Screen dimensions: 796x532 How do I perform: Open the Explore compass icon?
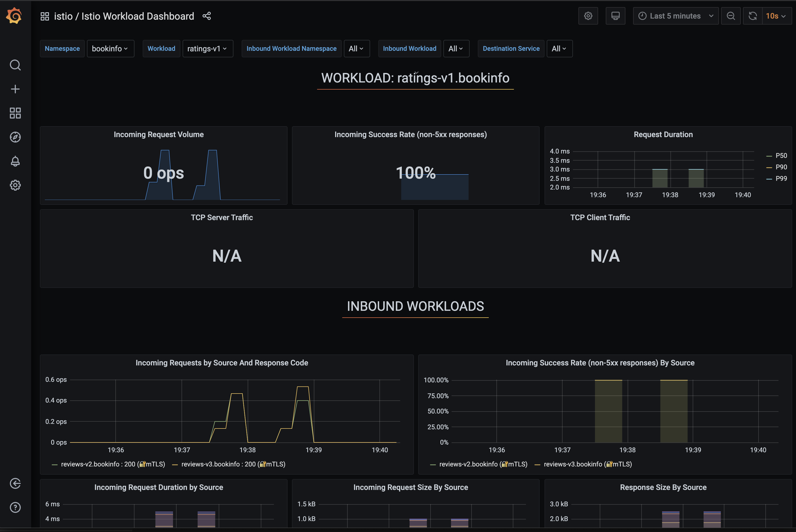pos(15,137)
